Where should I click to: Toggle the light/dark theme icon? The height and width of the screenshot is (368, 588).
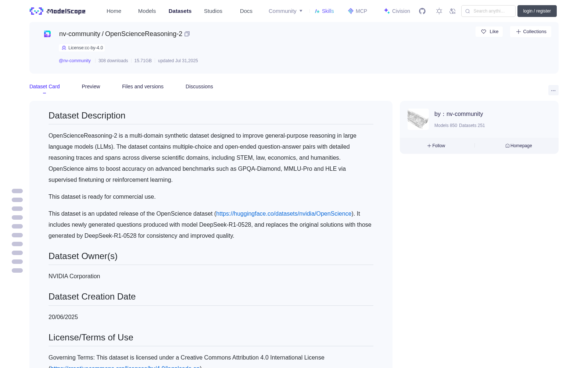[x=439, y=11]
